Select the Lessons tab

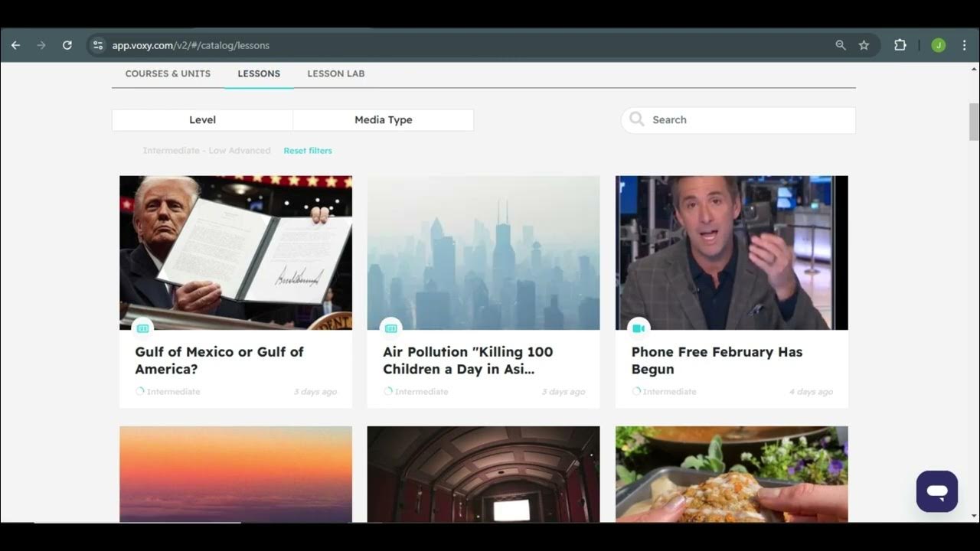[x=259, y=73]
